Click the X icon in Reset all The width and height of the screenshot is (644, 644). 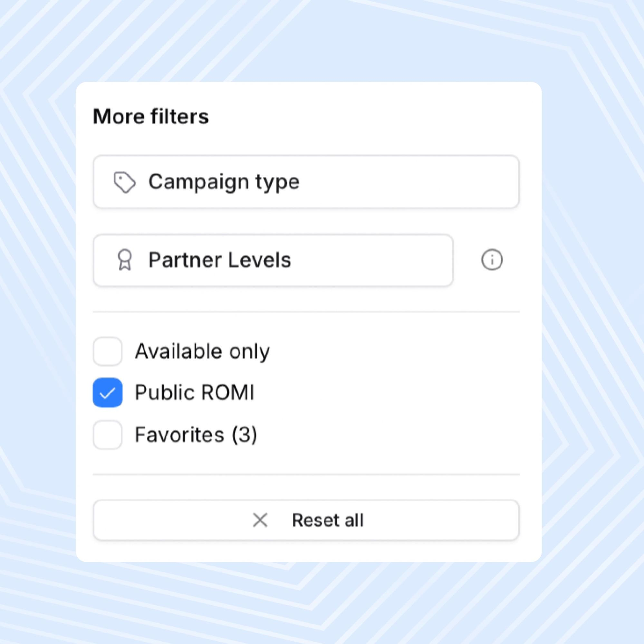coord(260,520)
